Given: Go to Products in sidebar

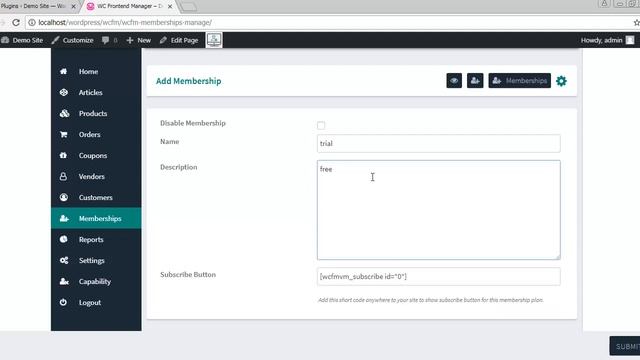Looking at the screenshot, I should pyautogui.click(x=96, y=113).
